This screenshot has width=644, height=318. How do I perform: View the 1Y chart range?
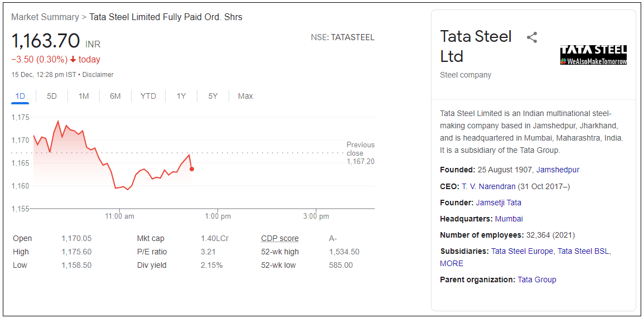181,96
